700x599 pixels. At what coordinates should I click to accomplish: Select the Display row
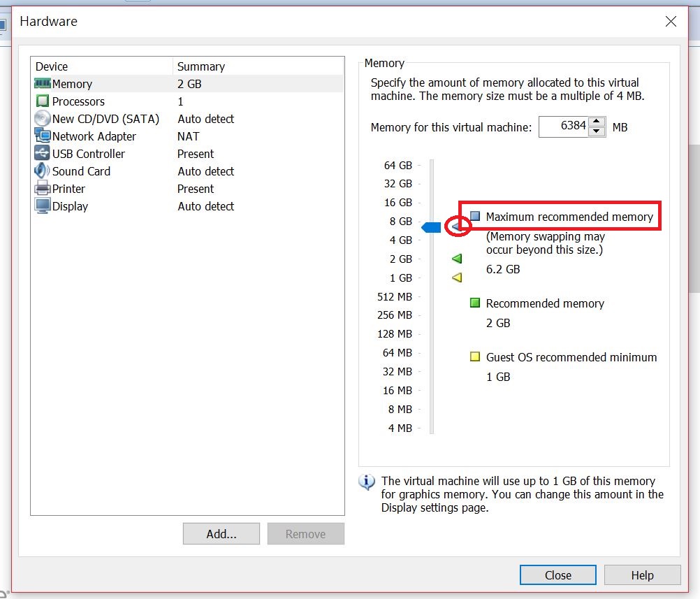tap(188, 205)
